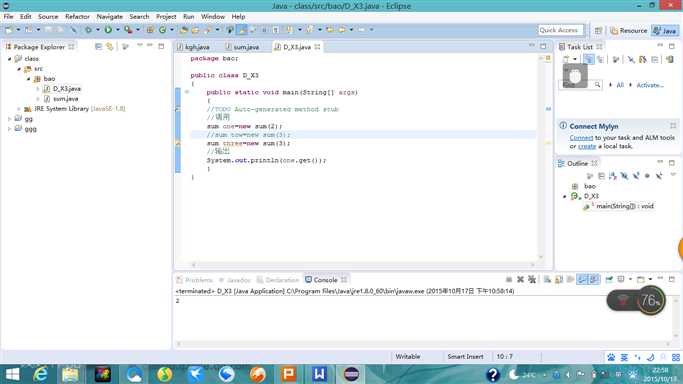Click the New file toolbar icon
This screenshot has height=384, width=683.
[9, 30]
